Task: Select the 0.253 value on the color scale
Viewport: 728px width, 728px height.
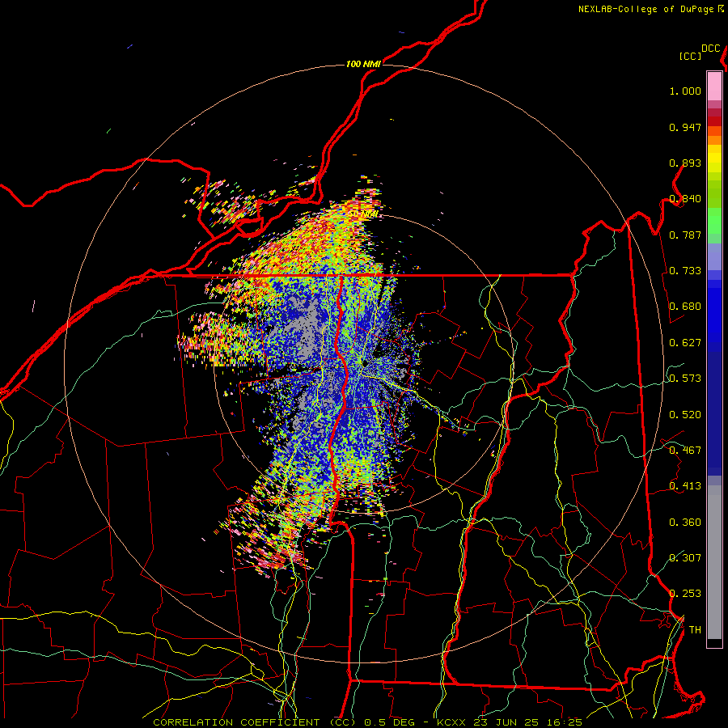Action: coord(685,594)
